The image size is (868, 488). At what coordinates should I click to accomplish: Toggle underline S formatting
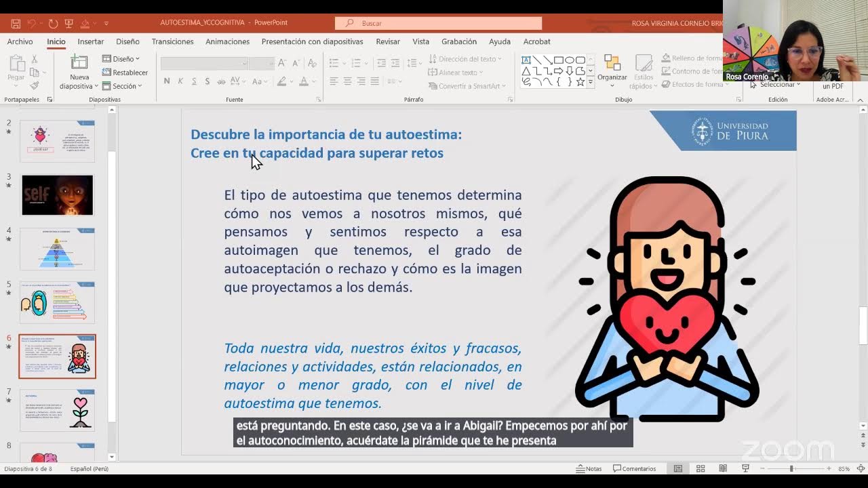tap(194, 81)
